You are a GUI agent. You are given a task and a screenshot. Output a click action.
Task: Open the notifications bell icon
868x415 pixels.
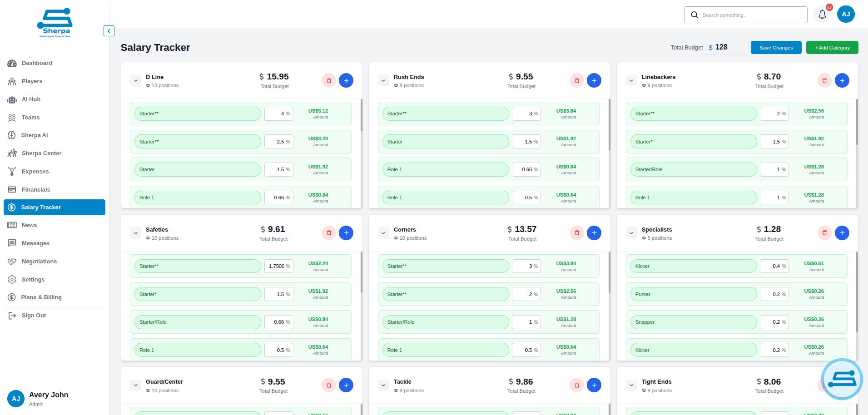(x=822, y=15)
